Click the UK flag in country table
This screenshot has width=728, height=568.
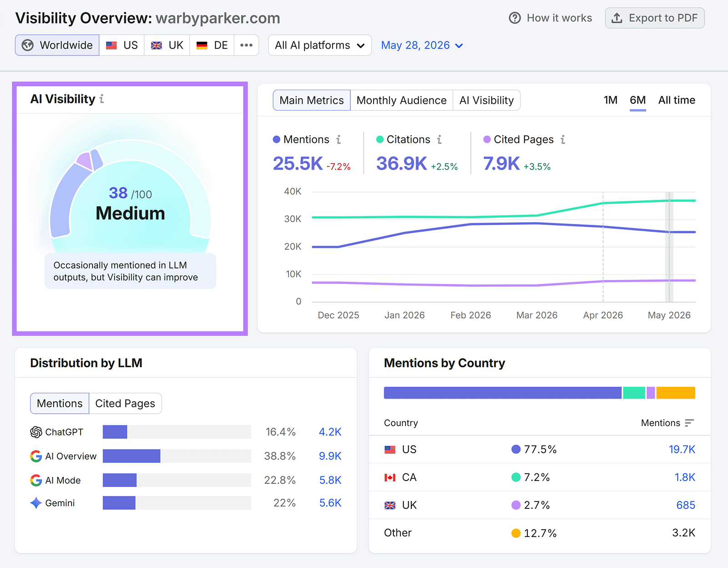(x=390, y=505)
